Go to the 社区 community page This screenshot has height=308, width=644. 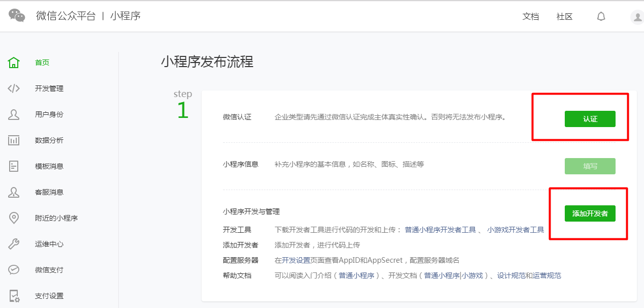[x=564, y=16]
